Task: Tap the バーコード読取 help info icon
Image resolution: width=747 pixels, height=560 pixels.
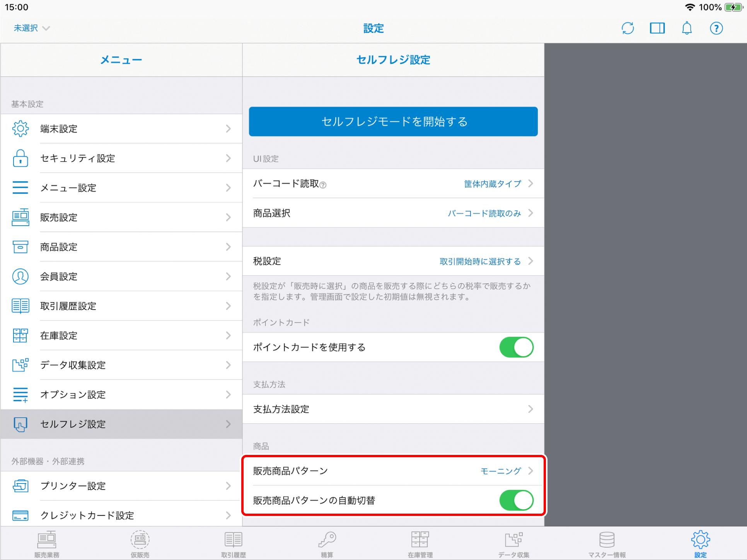Action: (323, 185)
